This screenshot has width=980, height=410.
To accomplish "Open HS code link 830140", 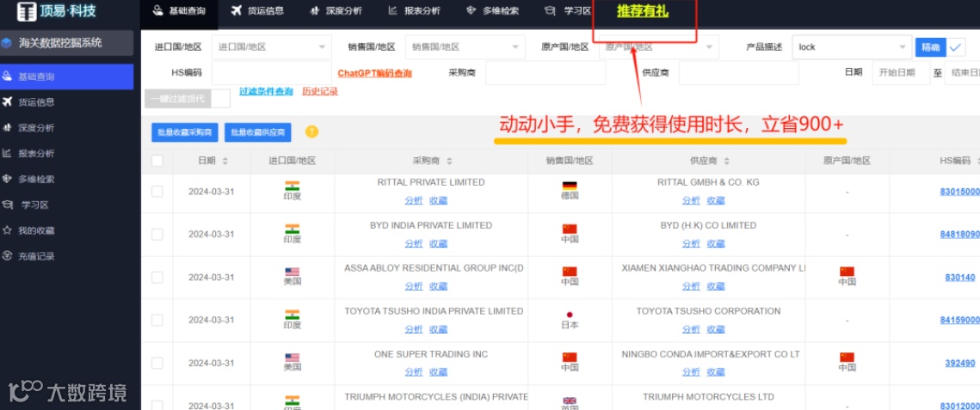I will (960, 277).
